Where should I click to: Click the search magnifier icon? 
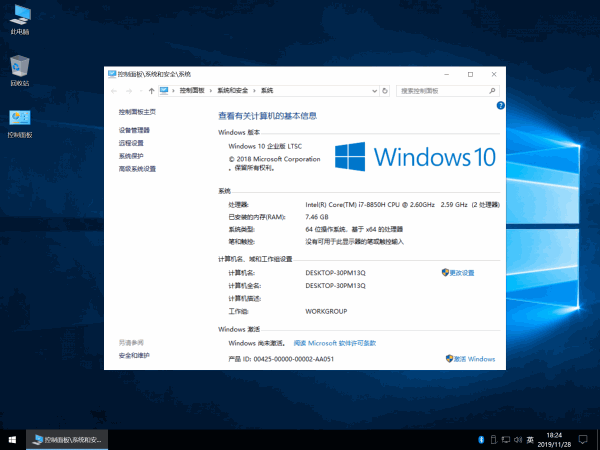492,91
